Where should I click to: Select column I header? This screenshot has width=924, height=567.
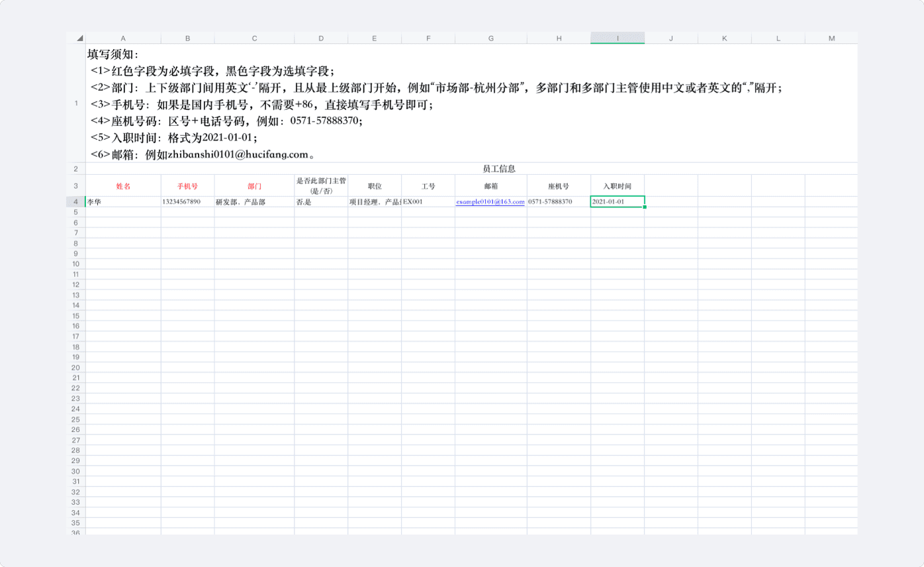coord(618,38)
